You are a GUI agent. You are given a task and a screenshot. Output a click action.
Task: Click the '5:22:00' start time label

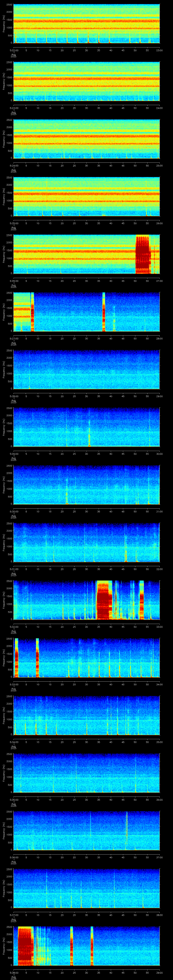click(x=14, y=50)
